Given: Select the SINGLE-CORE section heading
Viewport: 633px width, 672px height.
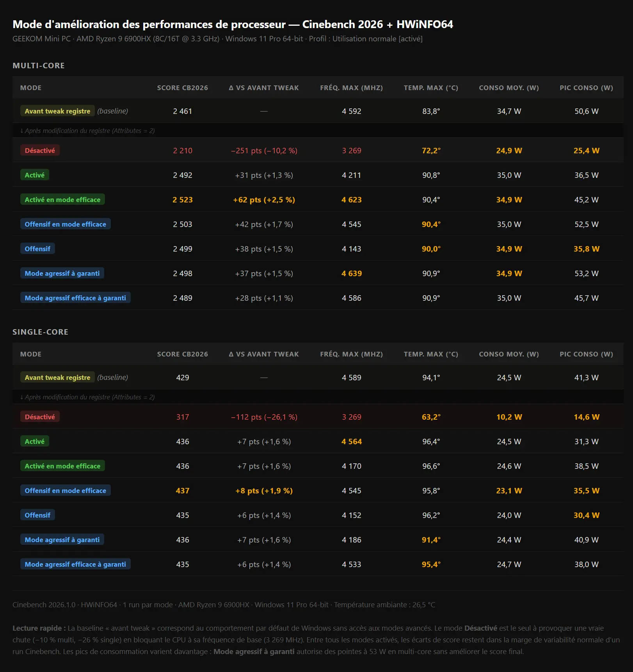Looking at the screenshot, I should (x=40, y=332).
